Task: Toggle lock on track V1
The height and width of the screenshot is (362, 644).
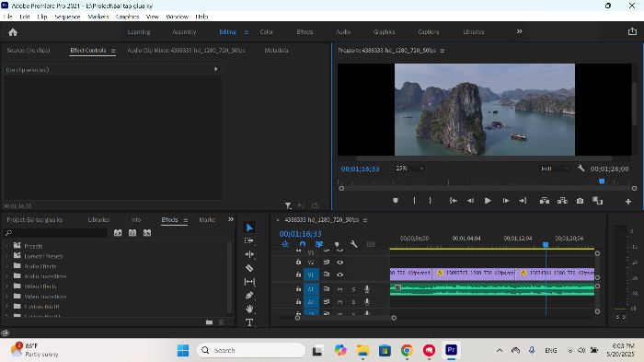Action: tap(299, 274)
